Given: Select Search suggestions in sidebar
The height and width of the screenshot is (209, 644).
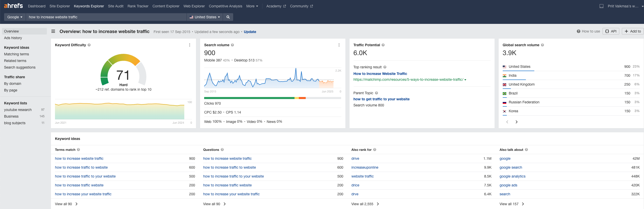Looking at the screenshot, I should pos(20,67).
